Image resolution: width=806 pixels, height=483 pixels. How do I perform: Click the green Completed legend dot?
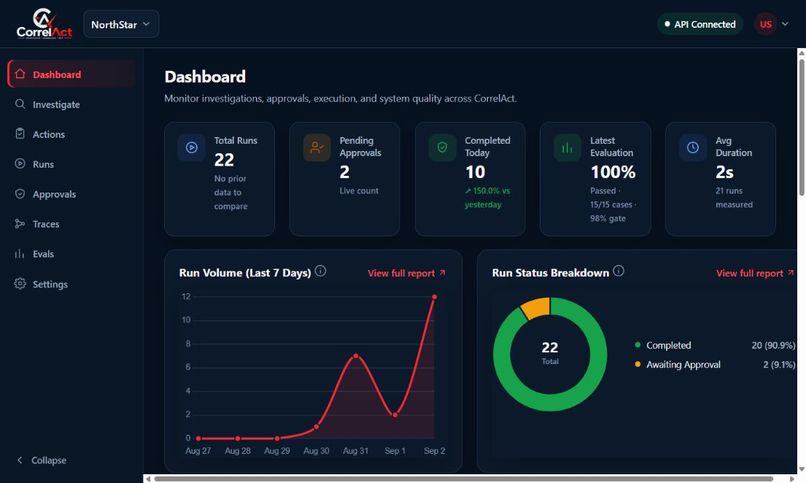tap(637, 345)
